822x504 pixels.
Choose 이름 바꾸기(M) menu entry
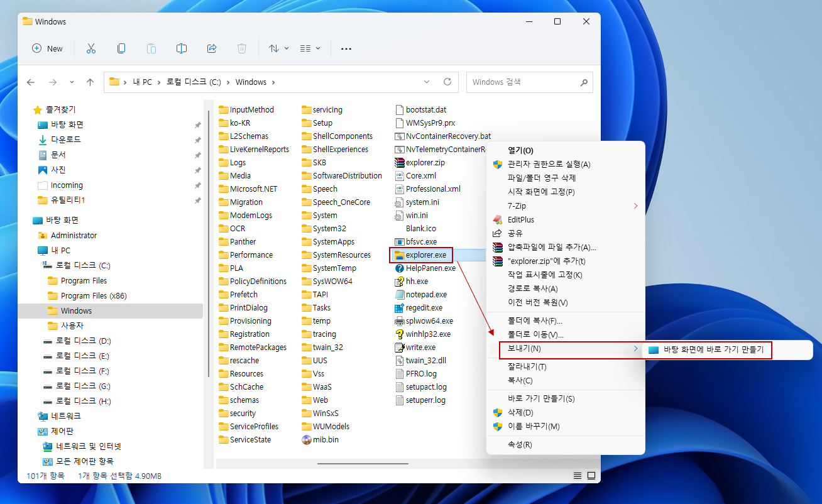(566, 427)
